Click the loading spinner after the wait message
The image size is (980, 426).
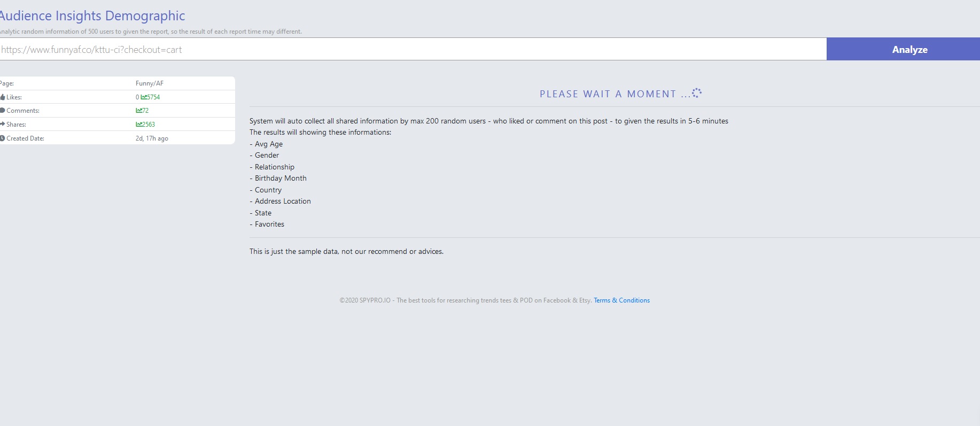[696, 93]
